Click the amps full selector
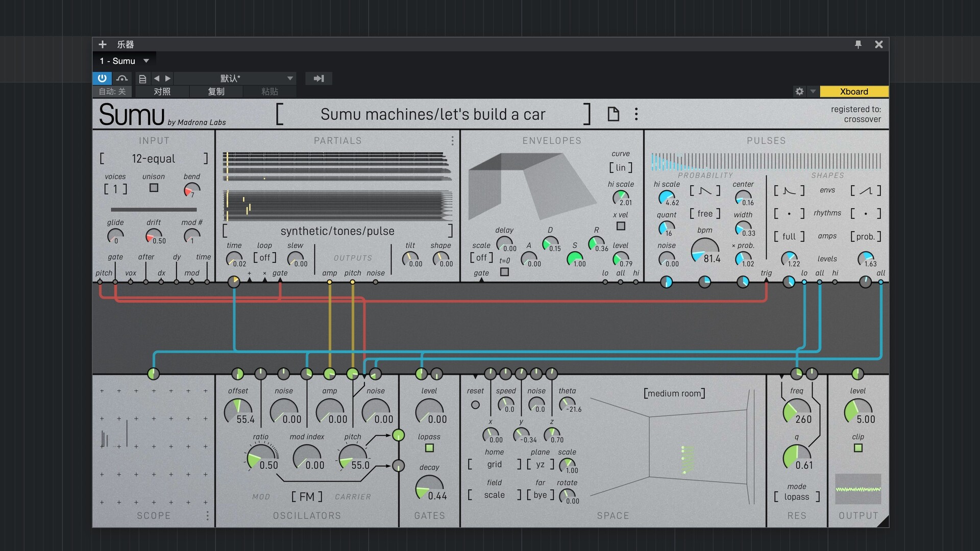The width and height of the screenshot is (980, 551). pyautogui.click(x=789, y=236)
